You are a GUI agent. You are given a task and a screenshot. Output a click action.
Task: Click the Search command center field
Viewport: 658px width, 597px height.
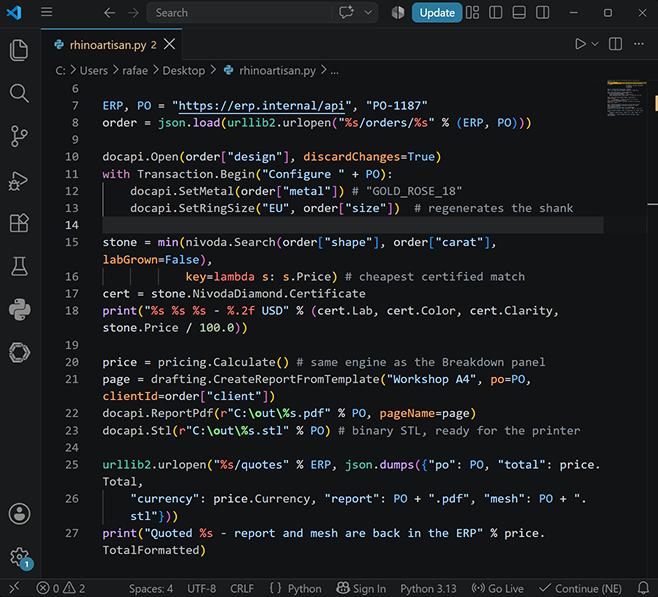tap(239, 13)
